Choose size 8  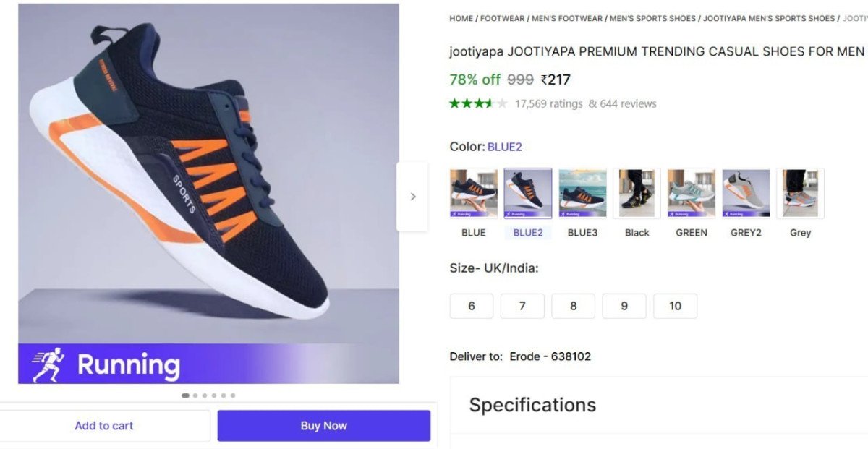pos(574,306)
